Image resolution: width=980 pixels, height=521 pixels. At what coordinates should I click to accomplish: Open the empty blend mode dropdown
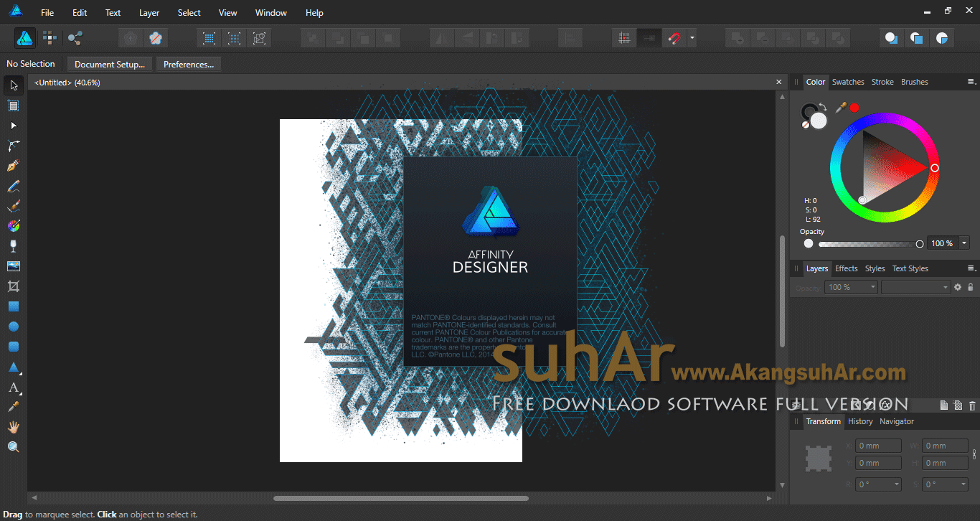tap(915, 287)
